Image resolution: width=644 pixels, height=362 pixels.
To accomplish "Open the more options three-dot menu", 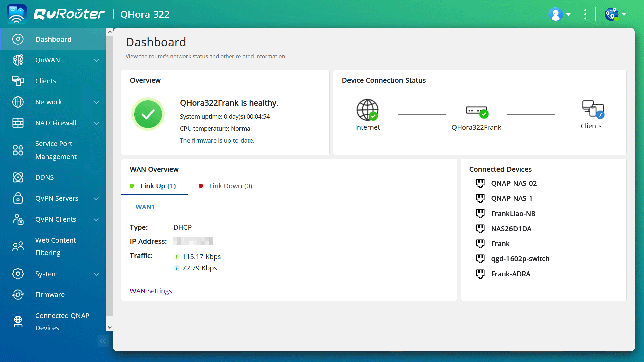I will pos(585,14).
